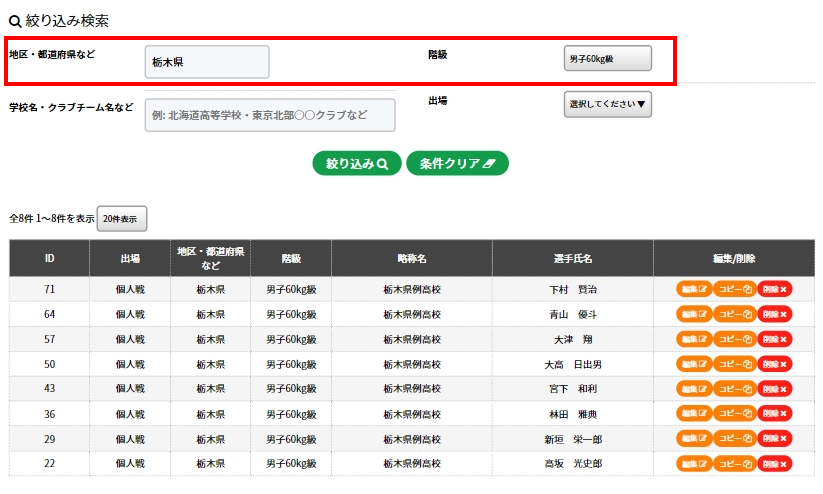Image resolution: width=823 pixels, height=494 pixels.
Task: Expand the 出場 dropdown 選択してください
Action: (607, 104)
